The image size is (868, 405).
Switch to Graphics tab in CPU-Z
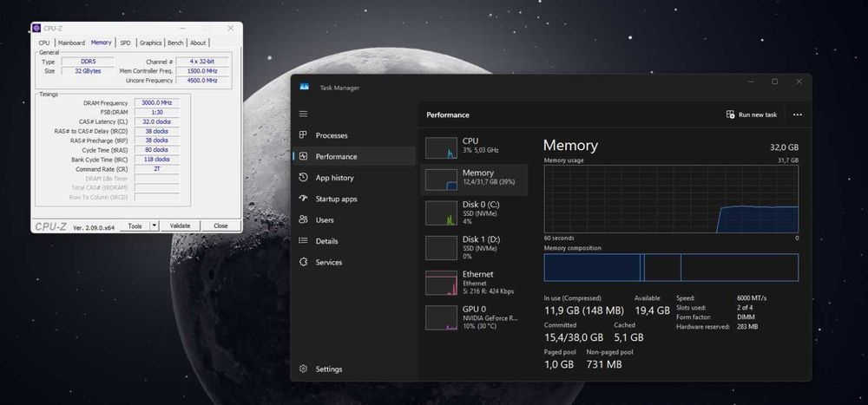point(150,42)
